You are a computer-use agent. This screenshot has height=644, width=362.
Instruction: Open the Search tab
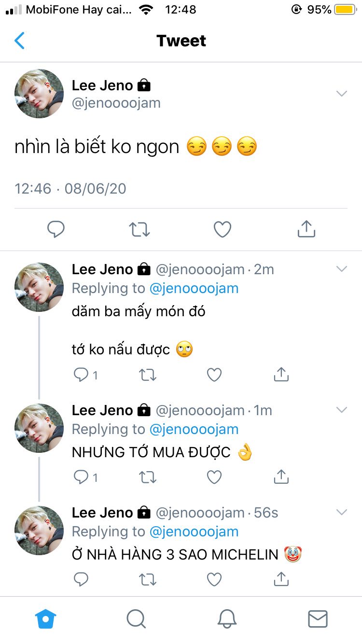tap(136, 618)
